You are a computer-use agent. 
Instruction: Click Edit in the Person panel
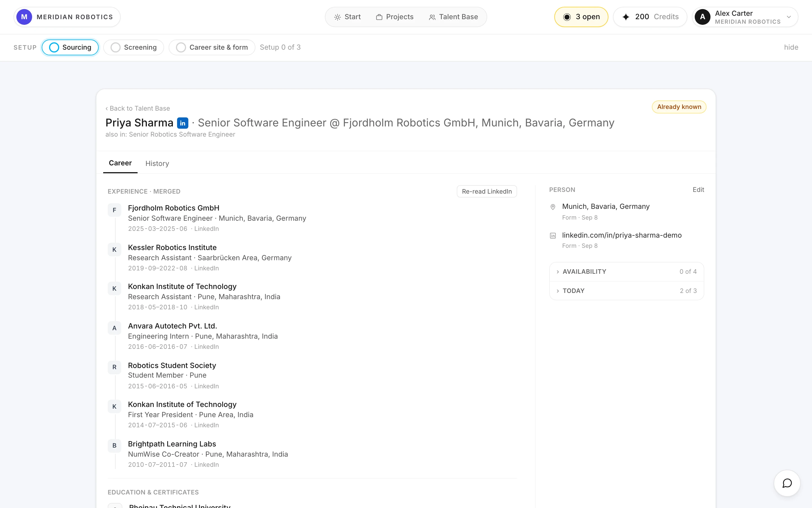[x=698, y=190]
